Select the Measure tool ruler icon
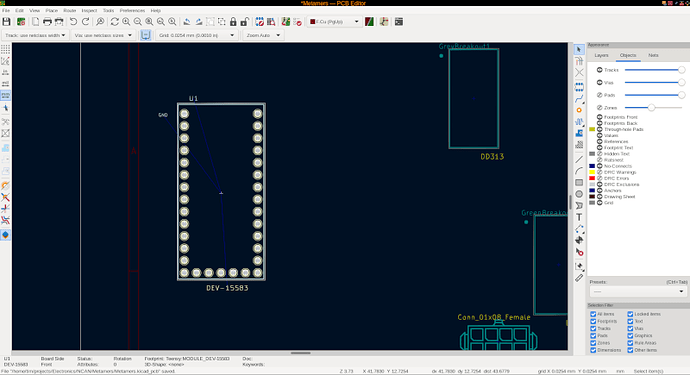690x375 pixels. (x=579, y=278)
